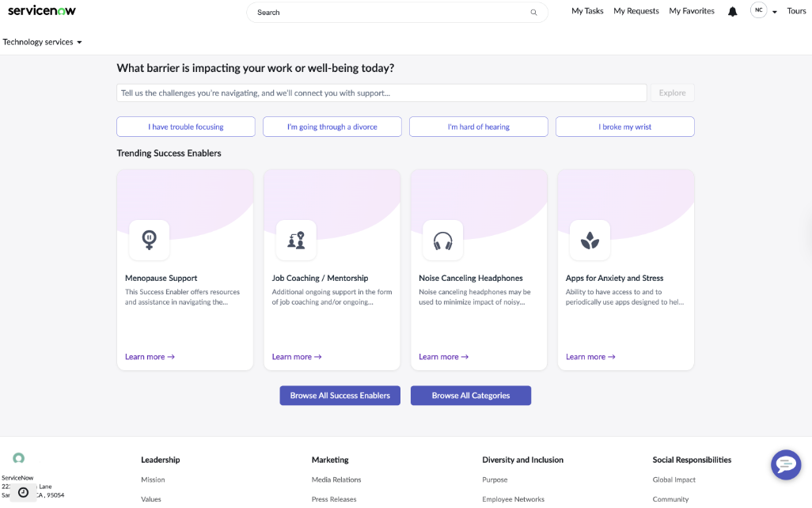Screen dimensions: 812x508
Task: Open Press Releases footer link
Action: (334, 500)
